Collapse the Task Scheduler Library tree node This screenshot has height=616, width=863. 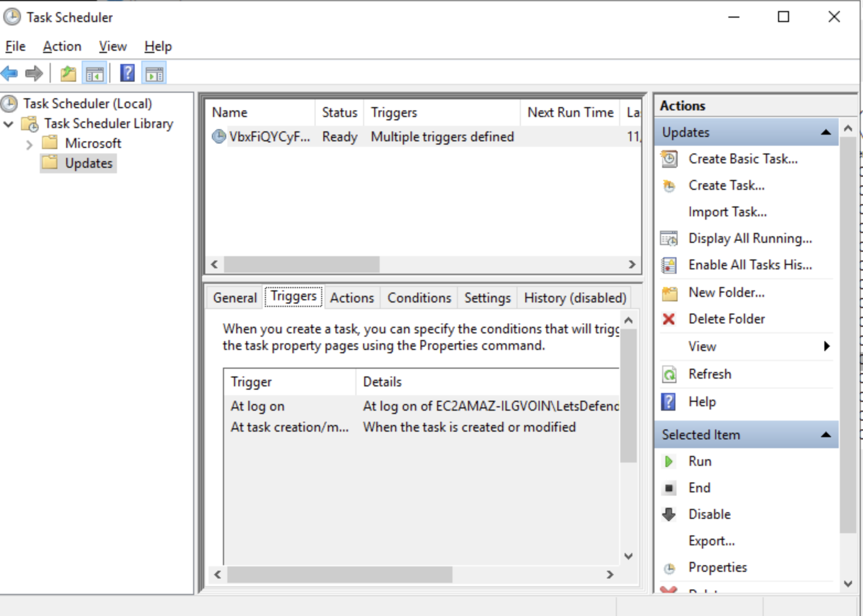[8, 124]
